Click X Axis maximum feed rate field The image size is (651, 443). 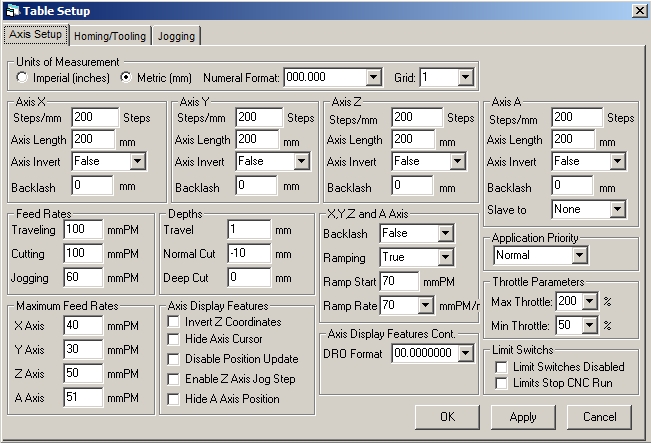point(83,325)
